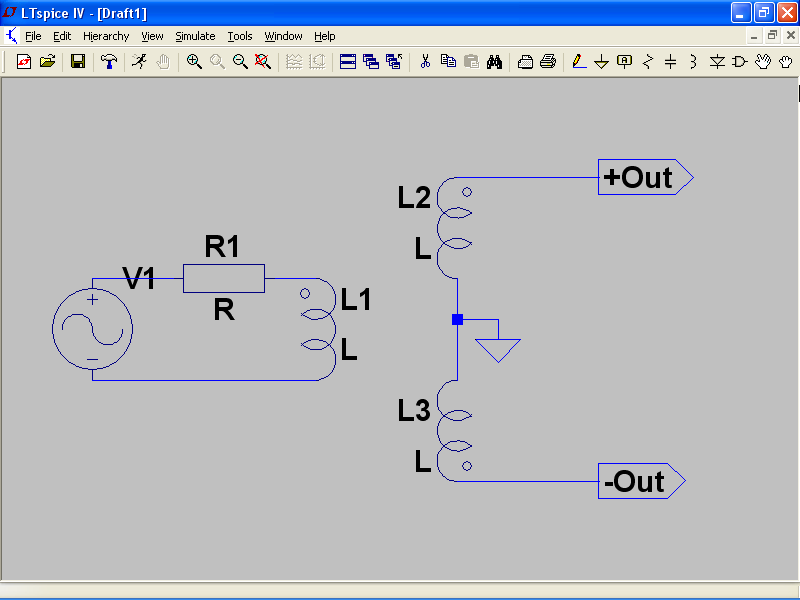
Task: Click the blue junction node square
Action: point(458,319)
